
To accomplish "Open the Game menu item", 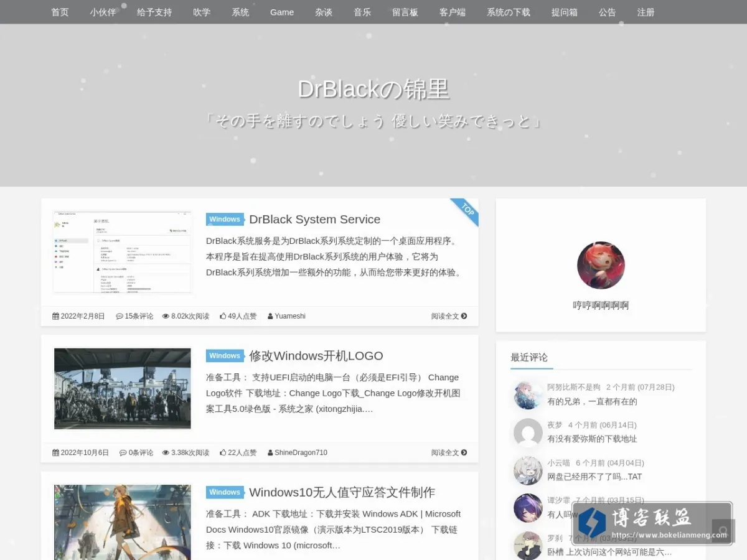I will [x=282, y=12].
